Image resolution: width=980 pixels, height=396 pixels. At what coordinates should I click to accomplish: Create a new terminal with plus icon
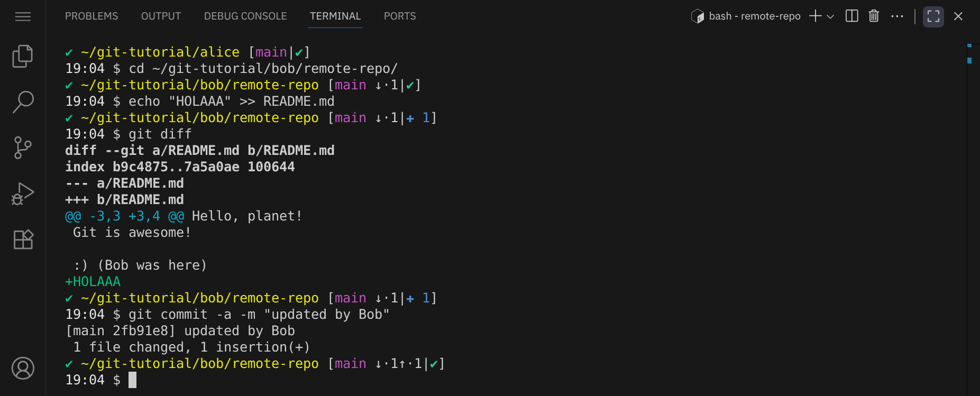(x=816, y=16)
